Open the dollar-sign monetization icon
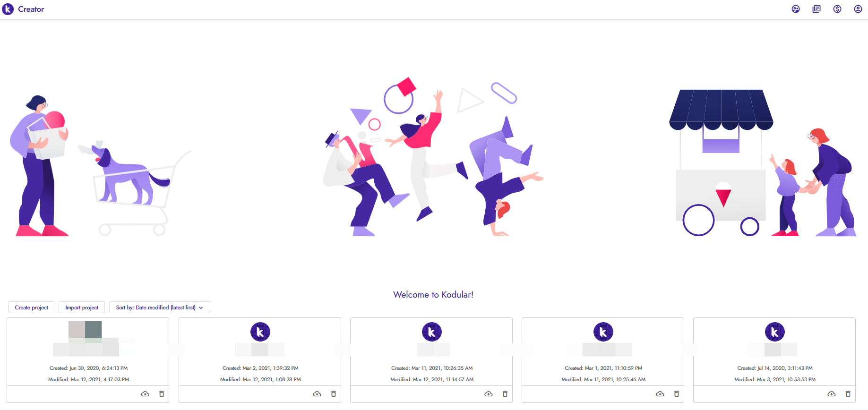This screenshot has width=868, height=410. point(837,9)
